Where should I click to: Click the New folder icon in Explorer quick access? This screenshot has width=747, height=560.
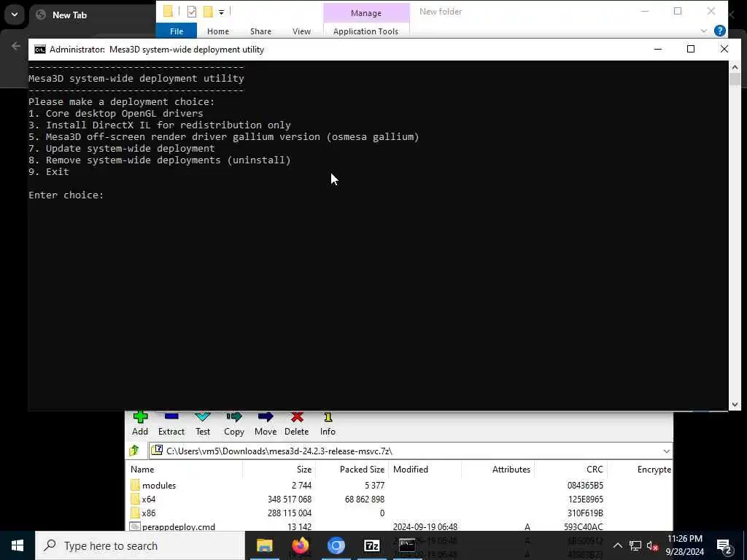[x=208, y=12]
